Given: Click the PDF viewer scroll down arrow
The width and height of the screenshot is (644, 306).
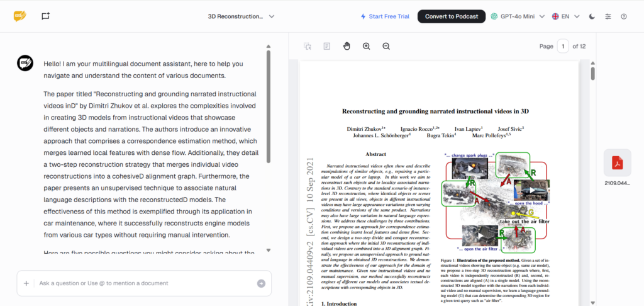Looking at the screenshot, I should (592, 302).
